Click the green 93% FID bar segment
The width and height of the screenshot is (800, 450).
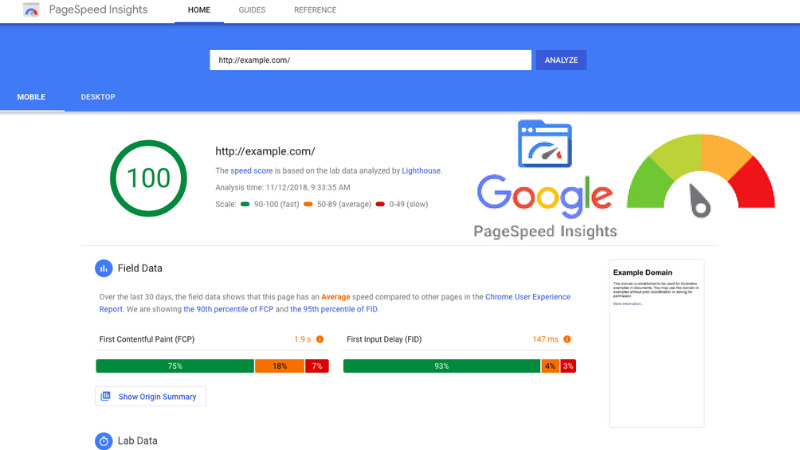coord(442,366)
